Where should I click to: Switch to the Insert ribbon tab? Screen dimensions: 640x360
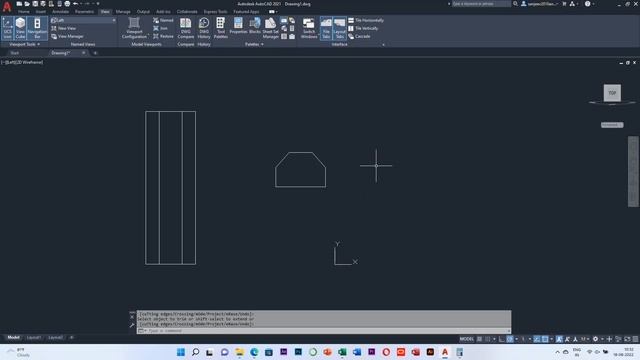coord(41,12)
